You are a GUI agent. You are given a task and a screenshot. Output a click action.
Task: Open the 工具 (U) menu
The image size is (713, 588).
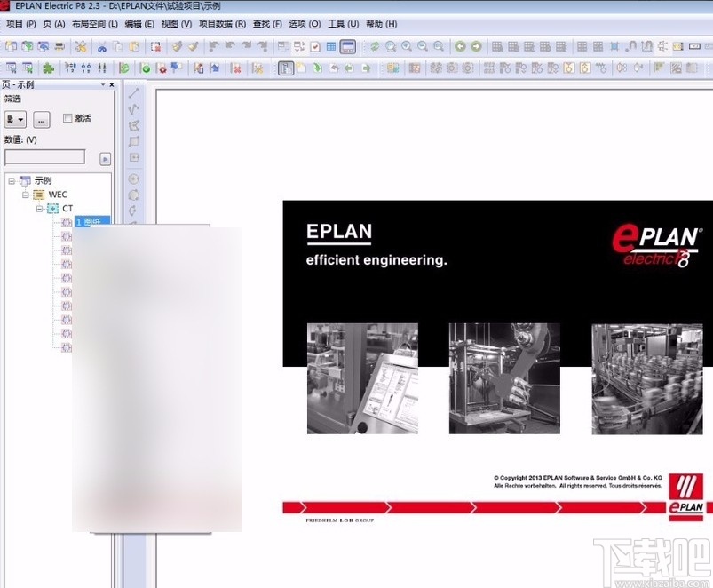[x=344, y=24]
